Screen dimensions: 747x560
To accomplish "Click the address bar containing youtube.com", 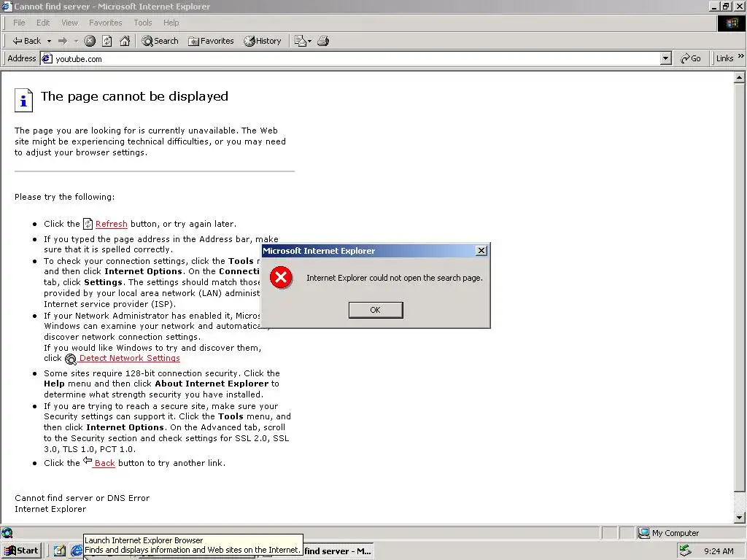I will (x=356, y=58).
